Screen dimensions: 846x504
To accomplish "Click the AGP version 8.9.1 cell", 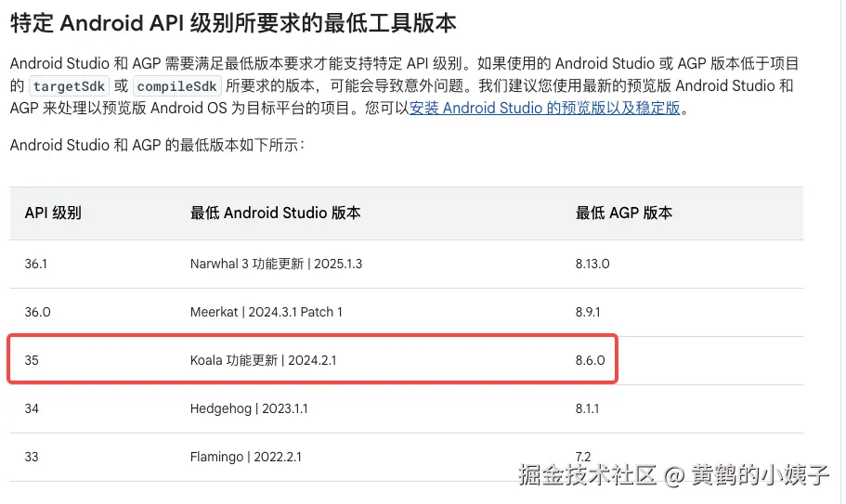I will point(588,312).
